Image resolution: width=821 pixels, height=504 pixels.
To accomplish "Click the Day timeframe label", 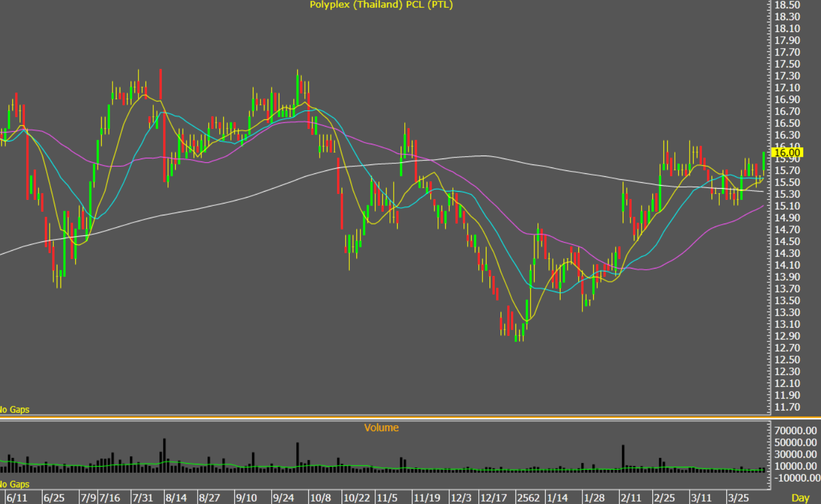I will click(x=800, y=497).
